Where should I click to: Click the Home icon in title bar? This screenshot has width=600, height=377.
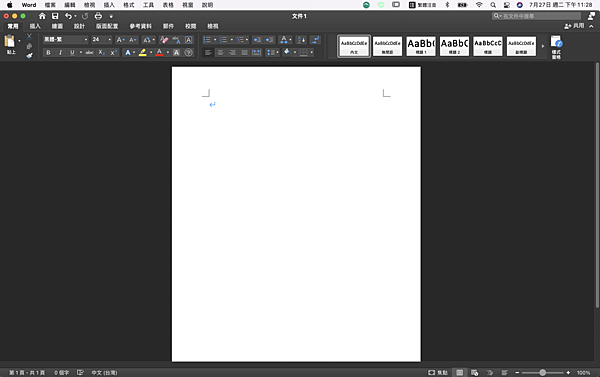[x=42, y=16]
